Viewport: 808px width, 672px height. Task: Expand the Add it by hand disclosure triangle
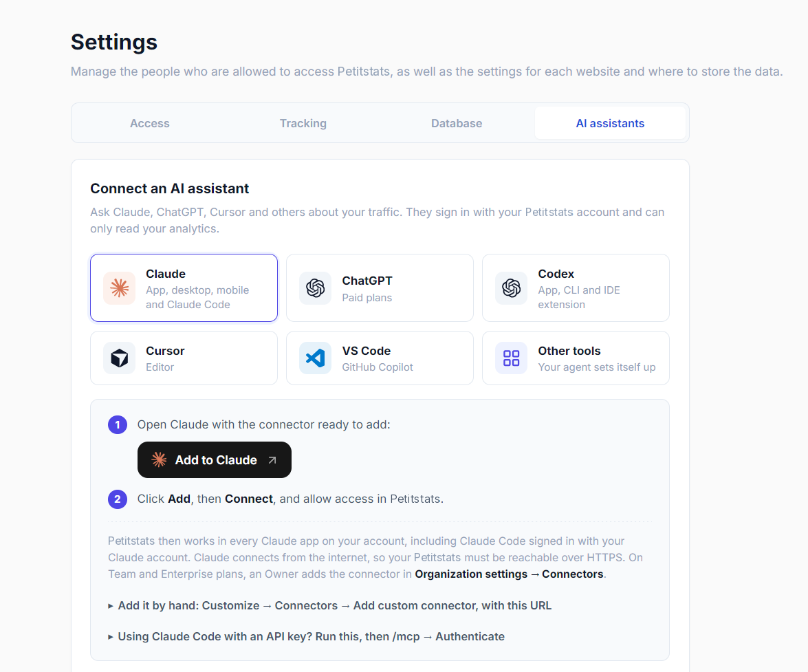[110, 606]
